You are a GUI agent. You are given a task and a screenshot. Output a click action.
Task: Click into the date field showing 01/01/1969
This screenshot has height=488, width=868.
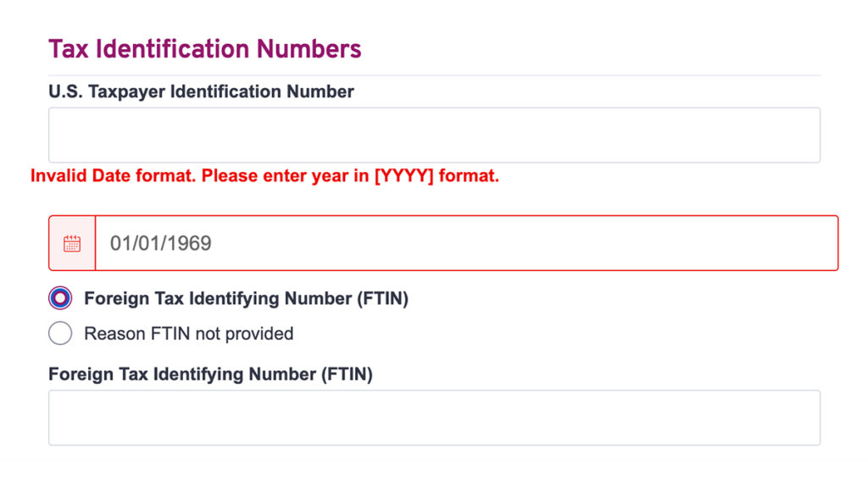pos(467,243)
